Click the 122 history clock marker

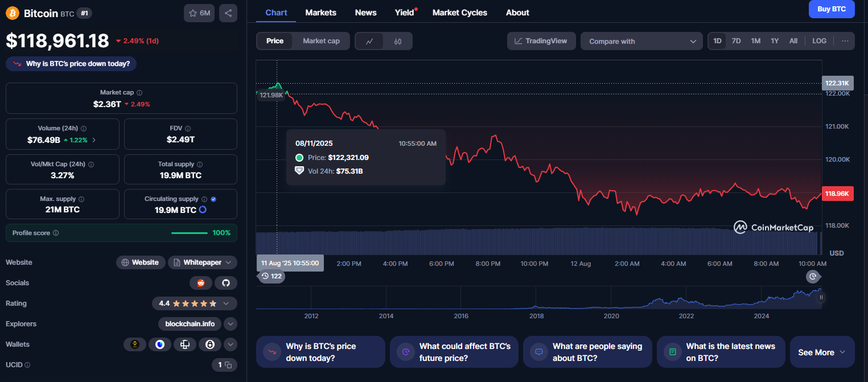(271, 276)
